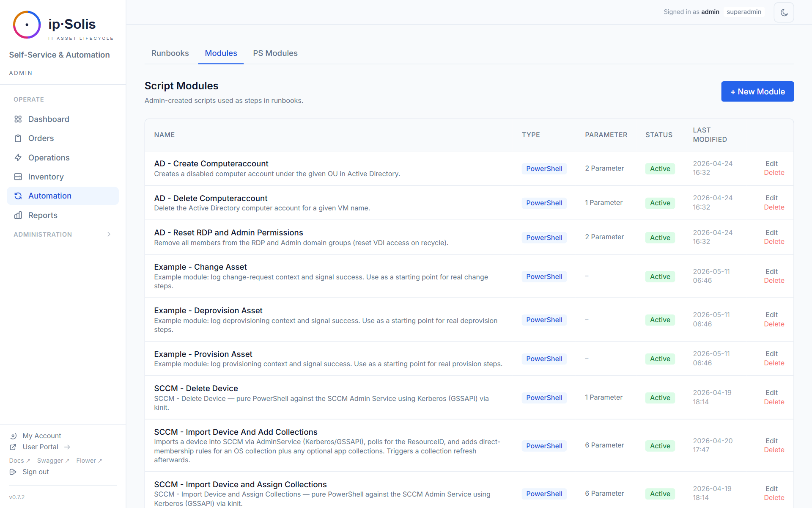This screenshot has height=508, width=812.
Task: Click the Name column header
Action: (x=165, y=135)
